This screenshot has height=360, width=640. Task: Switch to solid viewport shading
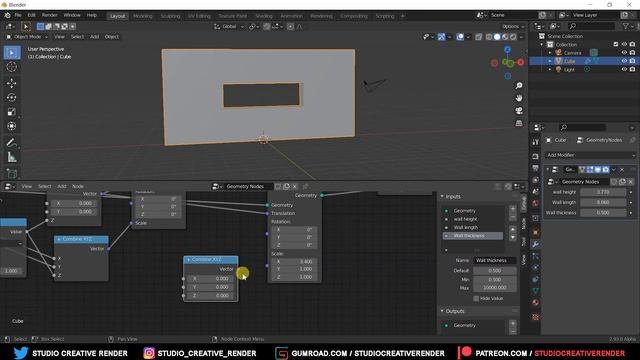497,37
